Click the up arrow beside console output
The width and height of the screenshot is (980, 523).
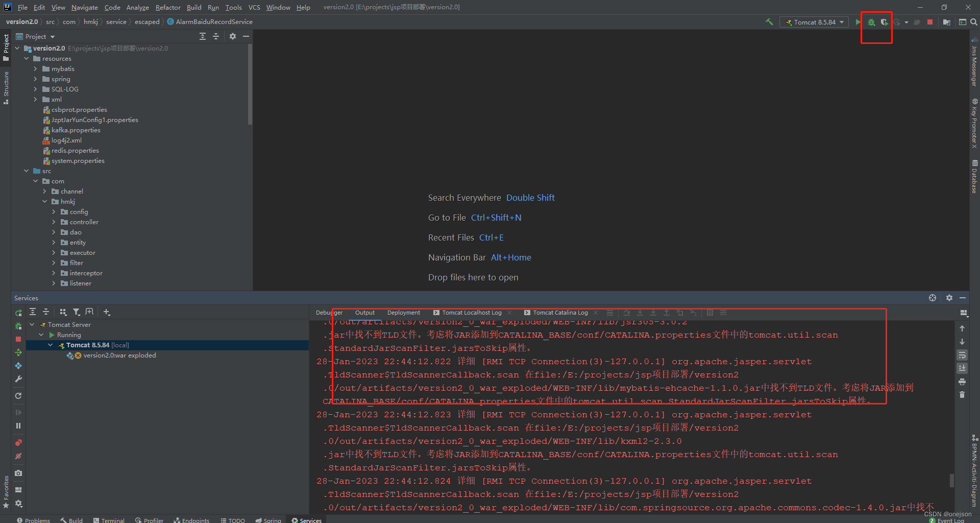click(962, 328)
